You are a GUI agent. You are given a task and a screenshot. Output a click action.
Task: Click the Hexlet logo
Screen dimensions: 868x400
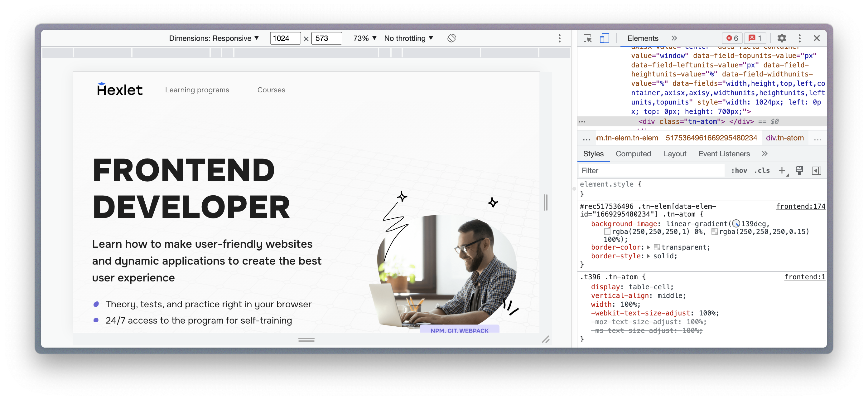tap(119, 89)
